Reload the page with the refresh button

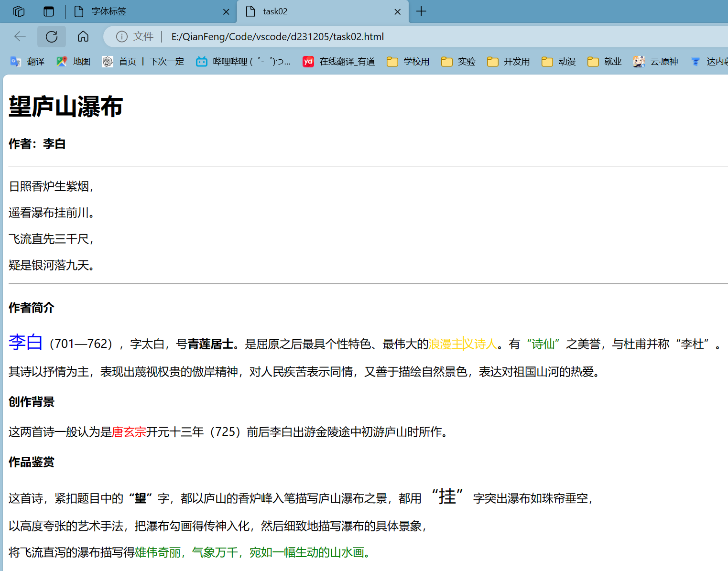52,36
